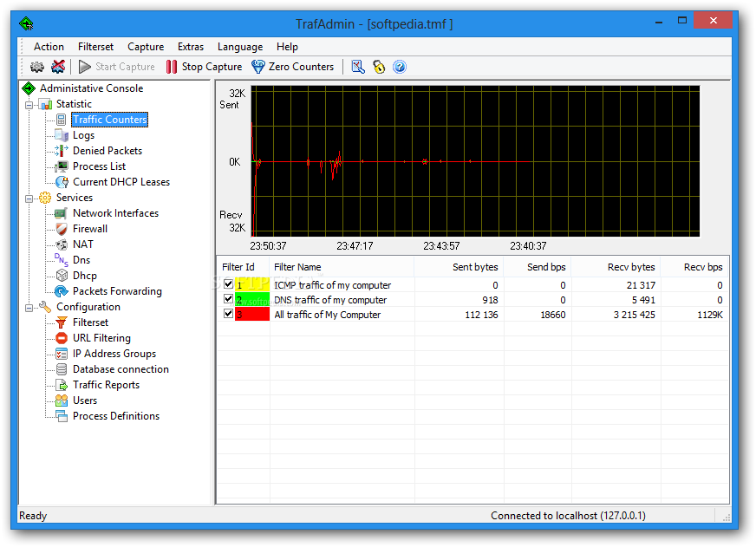Click the Dhcp cube icon
Image resolution: width=756 pixels, height=547 pixels.
click(62, 276)
